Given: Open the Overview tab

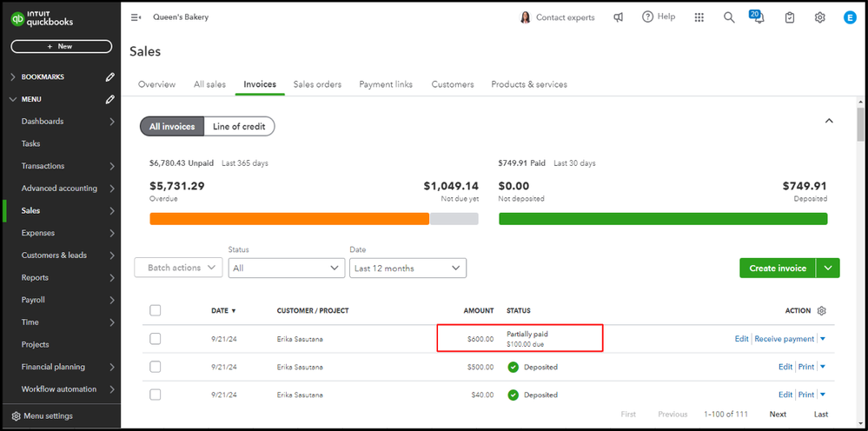Looking at the screenshot, I should pos(156,84).
